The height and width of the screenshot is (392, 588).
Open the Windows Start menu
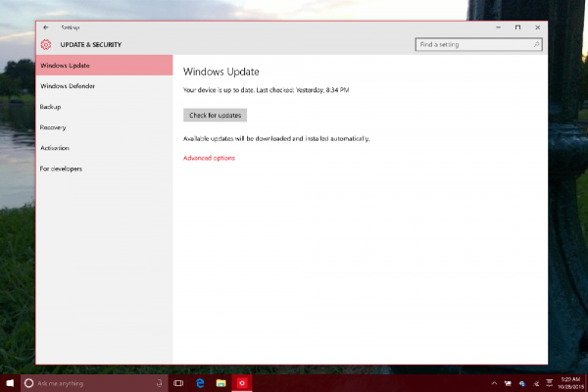(x=10, y=382)
